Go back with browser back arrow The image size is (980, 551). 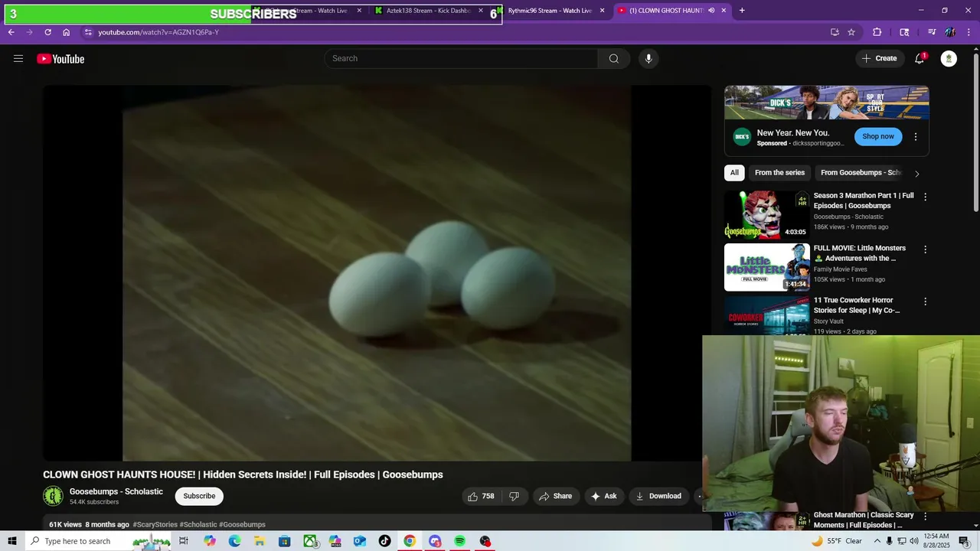(11, 32)
